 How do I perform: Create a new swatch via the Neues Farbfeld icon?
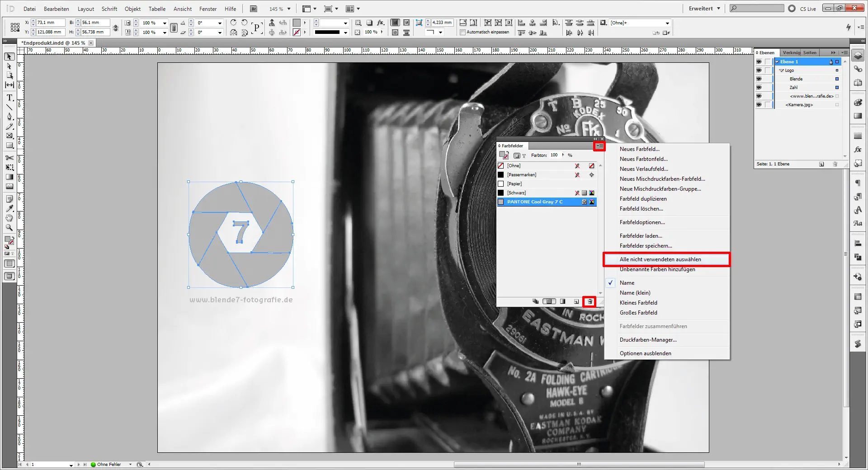tap(577, 302)
